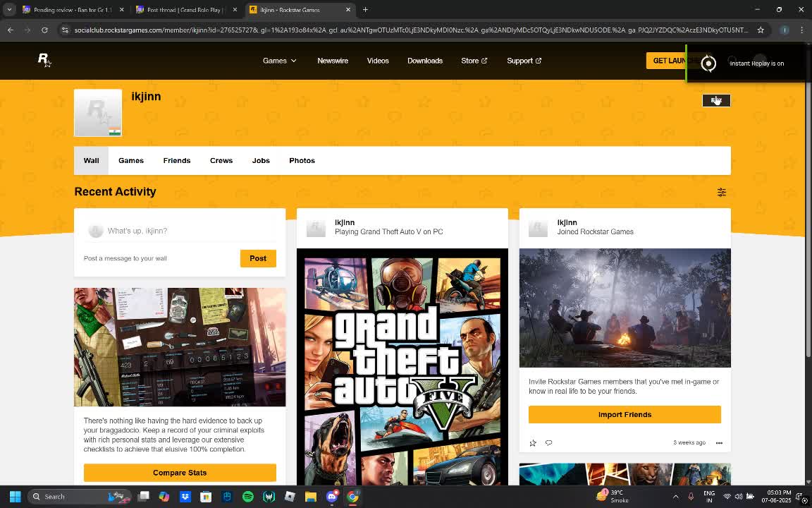Click the Get Launcher button
This screenshot has height=508, width=812.
coord(666,61)
